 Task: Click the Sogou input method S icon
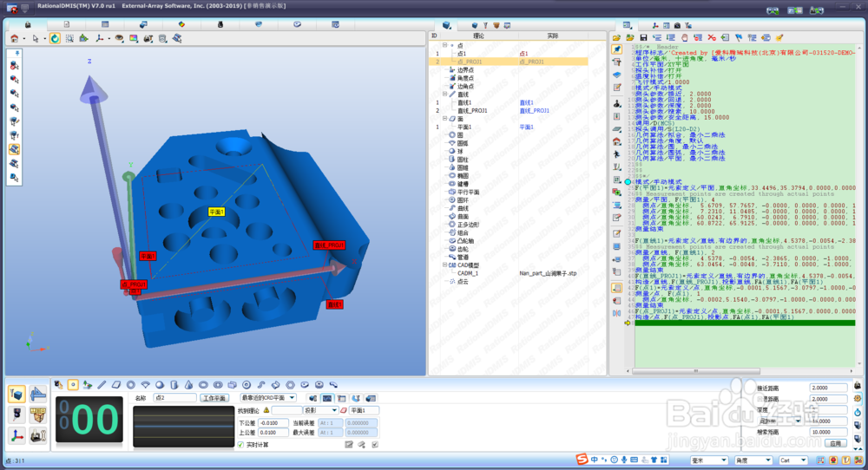[x=582, y=460]
